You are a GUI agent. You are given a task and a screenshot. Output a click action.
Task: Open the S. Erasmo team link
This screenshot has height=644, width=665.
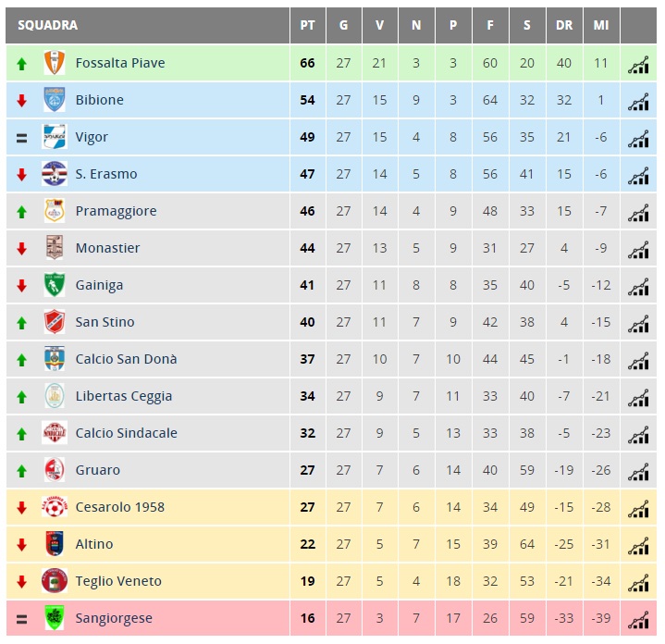pyautogui.click(x=106, y=174)
